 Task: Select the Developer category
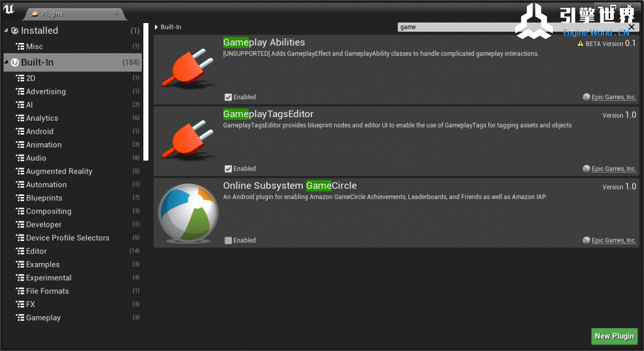(72, 225)
